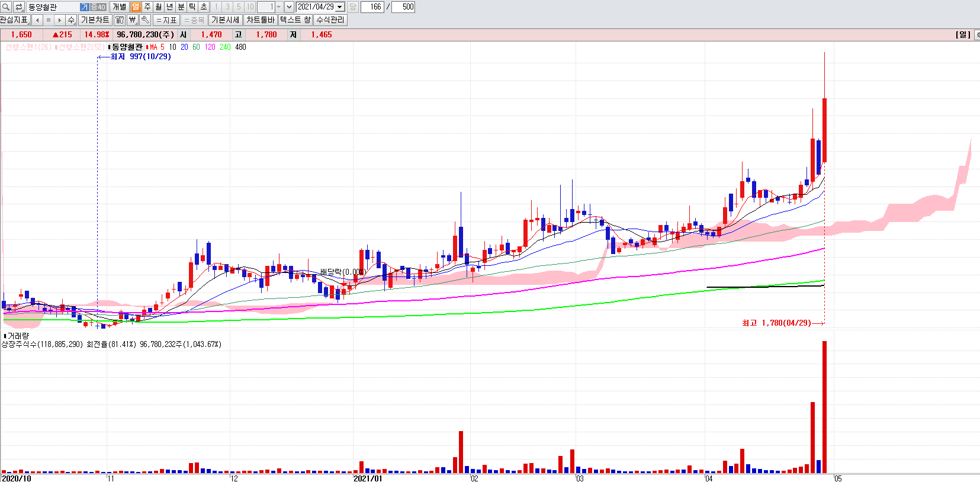Click the magnifier stock search icon

[6, 7]
